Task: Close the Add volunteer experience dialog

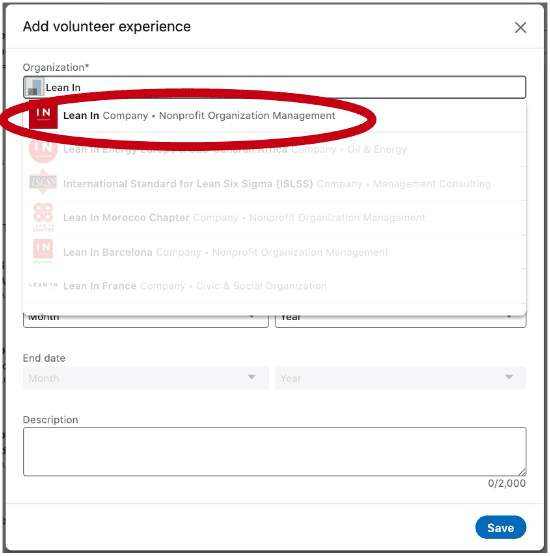Action: [520, 27]
